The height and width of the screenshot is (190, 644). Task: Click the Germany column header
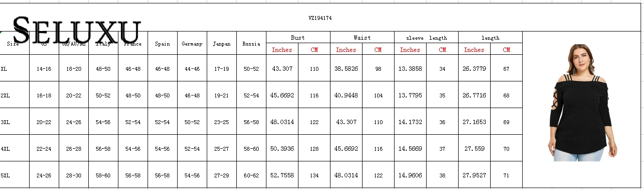tap(192, 44)
